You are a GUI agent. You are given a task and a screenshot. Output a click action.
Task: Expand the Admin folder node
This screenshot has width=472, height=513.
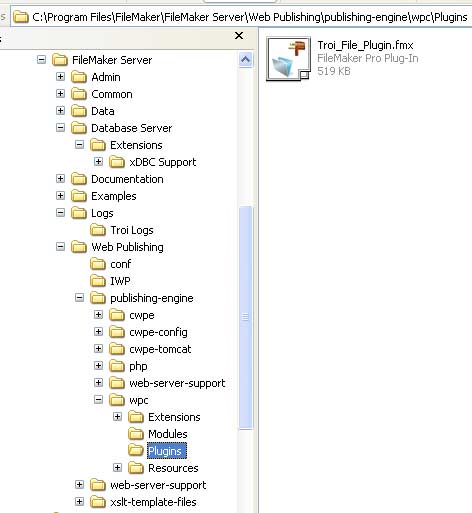point(60,77)
